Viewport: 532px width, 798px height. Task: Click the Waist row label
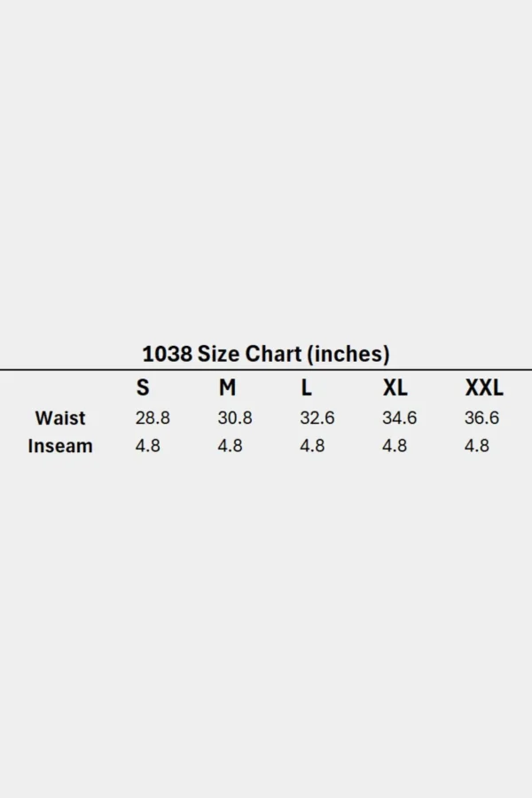coord(60,418)
